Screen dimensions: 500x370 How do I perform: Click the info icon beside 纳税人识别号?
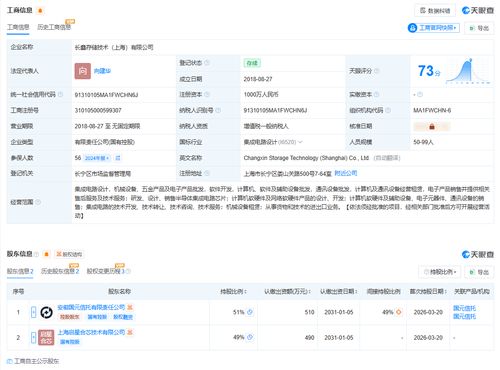click(x=218, y=110)
